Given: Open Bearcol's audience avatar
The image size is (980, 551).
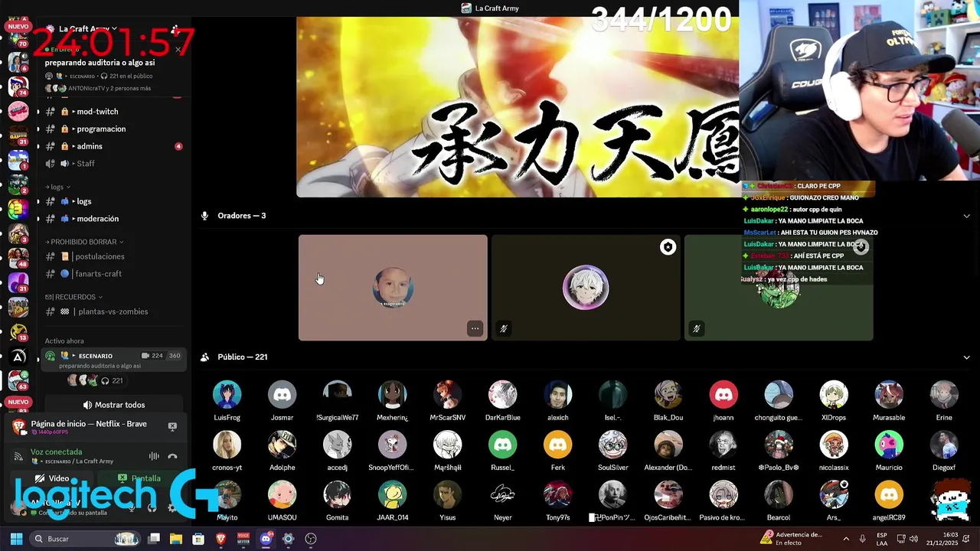Looking at the screenshot, I should click(x=779, y=494).
